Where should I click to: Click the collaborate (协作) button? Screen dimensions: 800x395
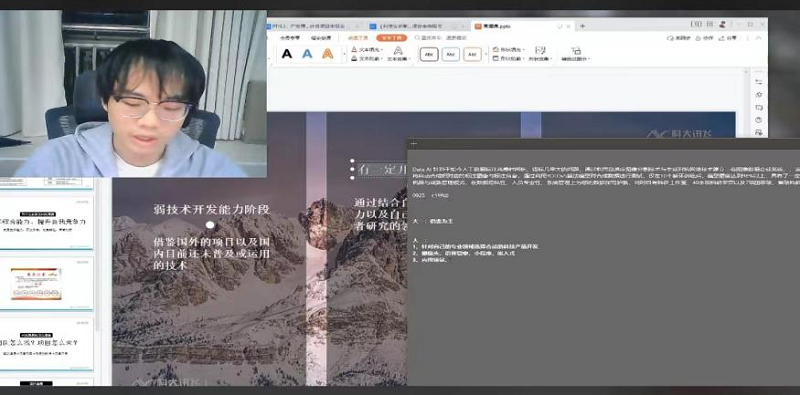705,38
